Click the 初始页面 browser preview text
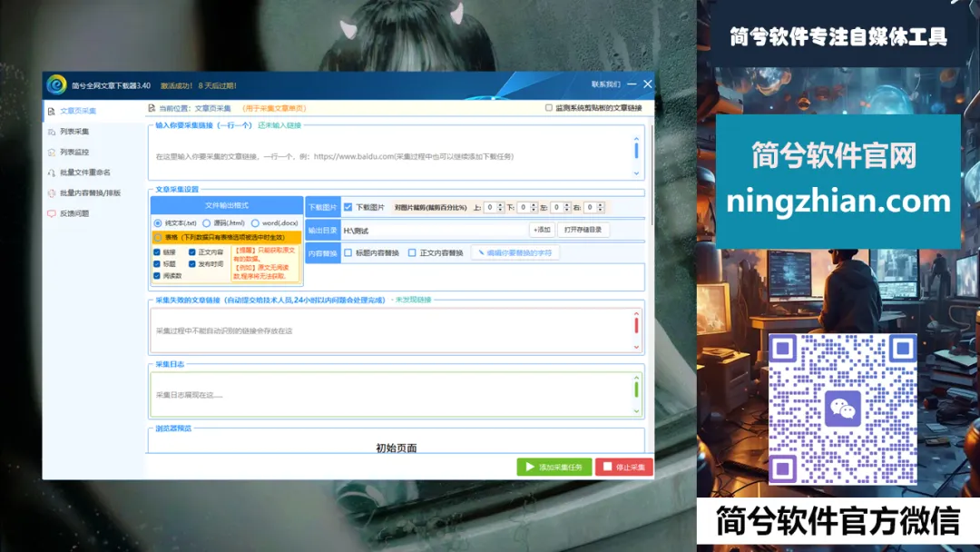The image size is (980, 552). click(x=397, y=448)
